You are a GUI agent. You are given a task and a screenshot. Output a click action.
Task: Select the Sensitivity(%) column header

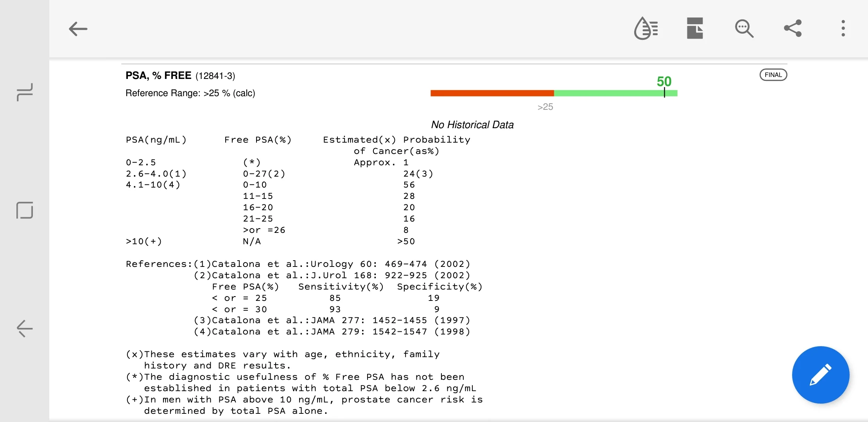(341, 287)
